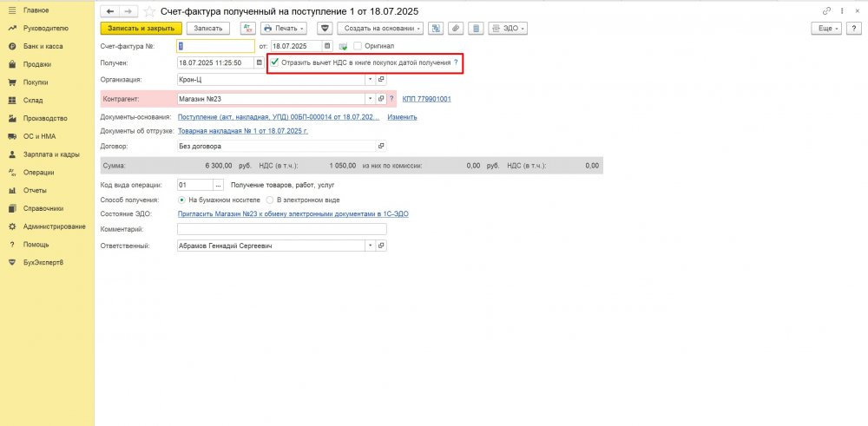Click the forward navigation arrow
This screenshot has height=426, width=868.
[x=128, y=11]
